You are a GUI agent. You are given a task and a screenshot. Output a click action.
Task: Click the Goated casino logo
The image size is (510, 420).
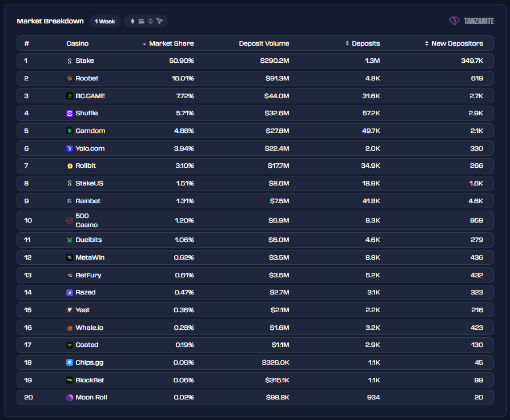[x=69, y=345]
